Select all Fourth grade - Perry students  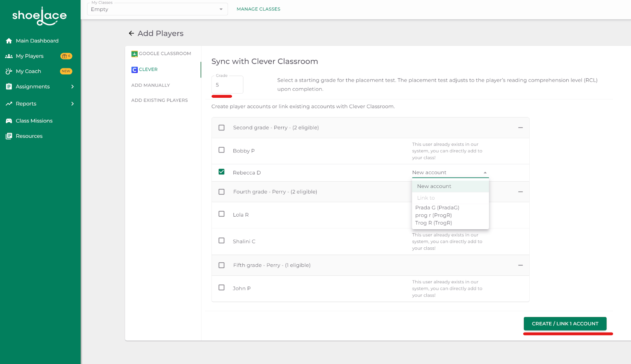click(222, 192)
